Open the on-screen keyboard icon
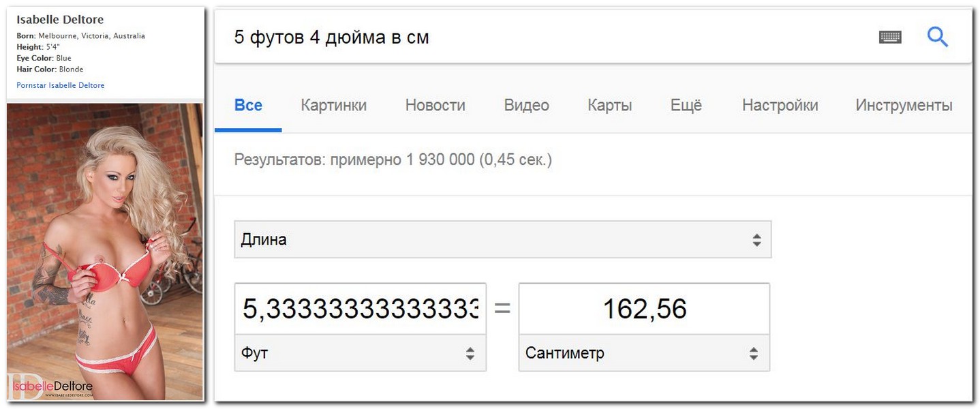 tap(890, 37)
